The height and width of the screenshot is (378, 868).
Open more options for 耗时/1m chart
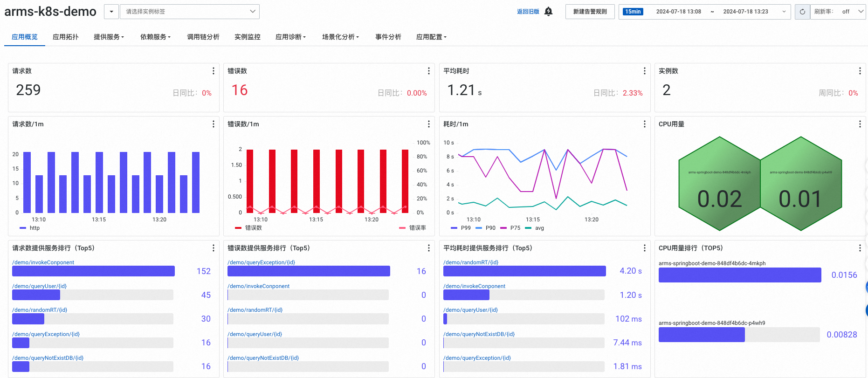pyautogui.click(x=645, y=124)
